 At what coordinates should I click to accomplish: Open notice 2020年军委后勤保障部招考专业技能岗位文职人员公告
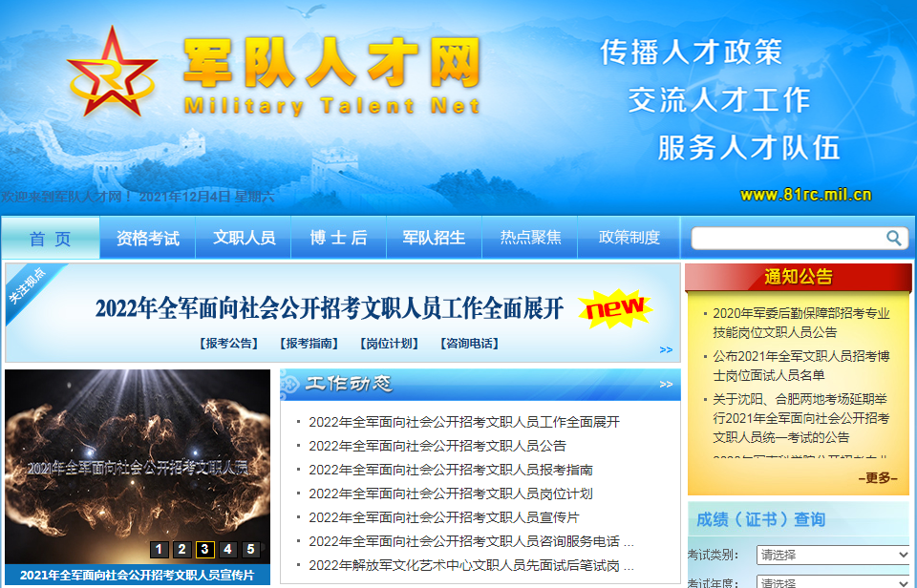tap(801, 323)
